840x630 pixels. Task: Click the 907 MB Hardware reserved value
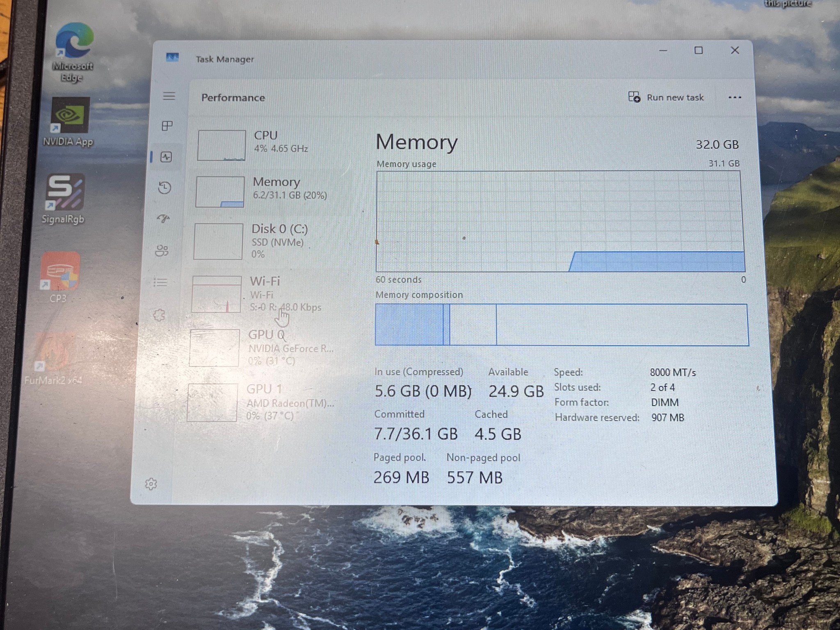coord(668,418)
